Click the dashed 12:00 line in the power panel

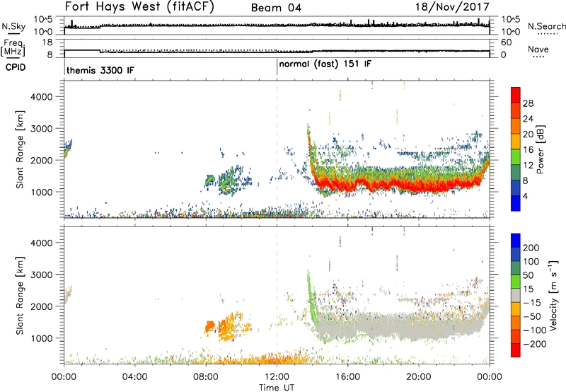tap(277, 149)
